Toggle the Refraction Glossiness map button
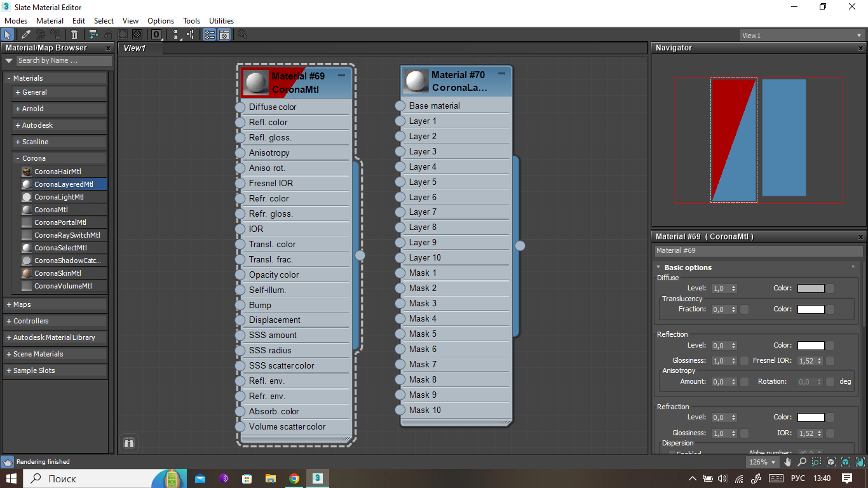Viewport: 868px width, 488px height. pos(745,433)
